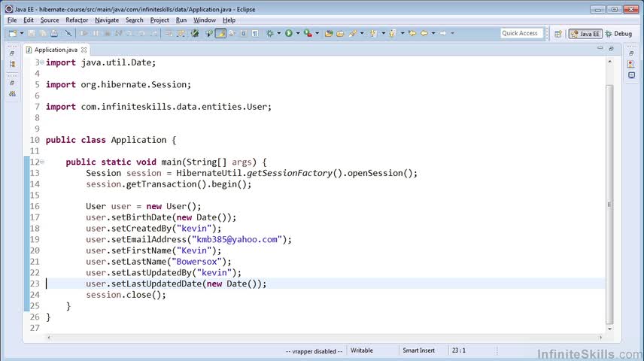Click the Search flashlight icon
644x361 pixels.
tap(352, 33)
